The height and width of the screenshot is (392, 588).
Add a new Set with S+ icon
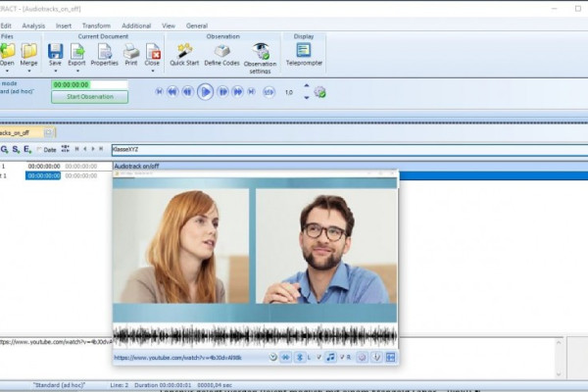coord(16,149)
